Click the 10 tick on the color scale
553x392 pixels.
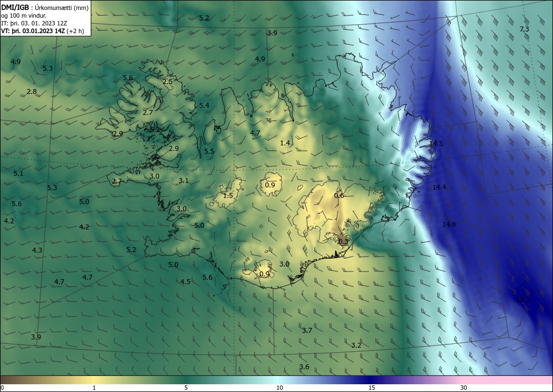coord(279,388)
